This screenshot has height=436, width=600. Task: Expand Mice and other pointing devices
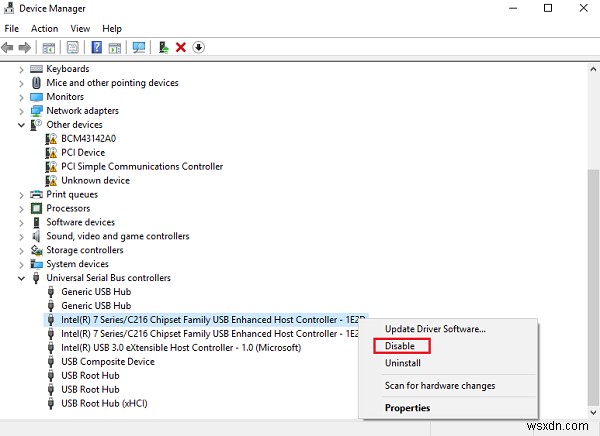tap(21, 83)
